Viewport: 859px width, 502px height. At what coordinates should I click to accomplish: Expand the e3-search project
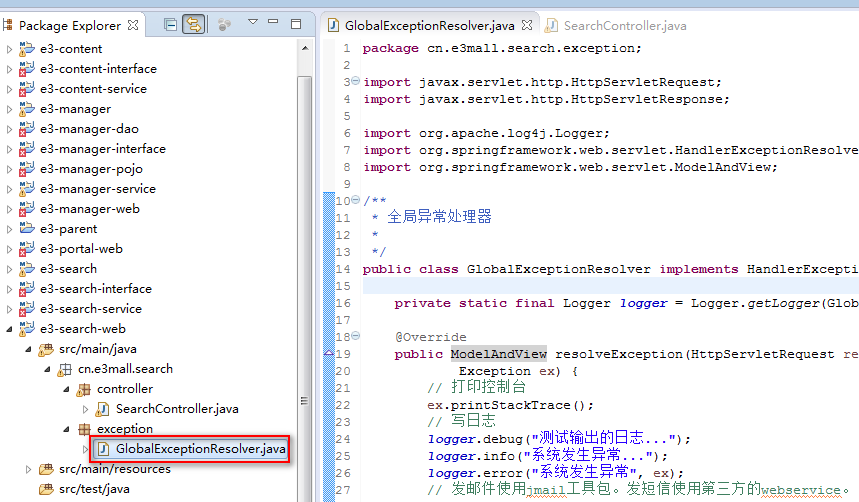(9, 269)
